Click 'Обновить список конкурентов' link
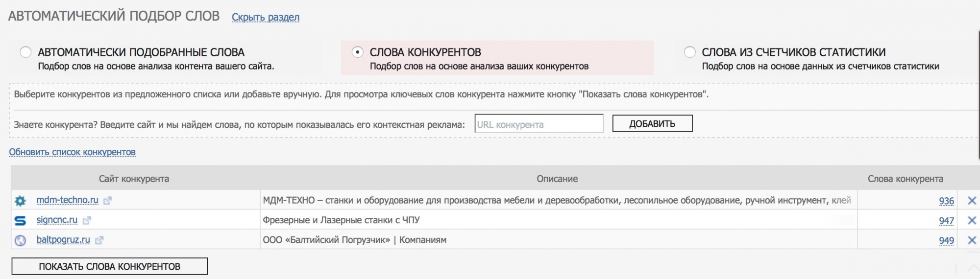 tap(72, 152)
